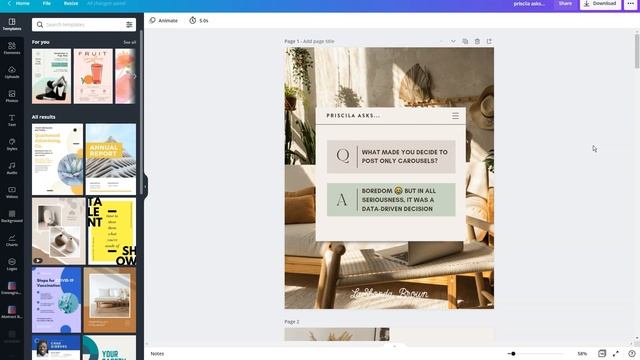Image resolution: width=640 pixels, height=360 pixels.
Task: Select the large Q letter on canvas
Action: pos(343,156)
